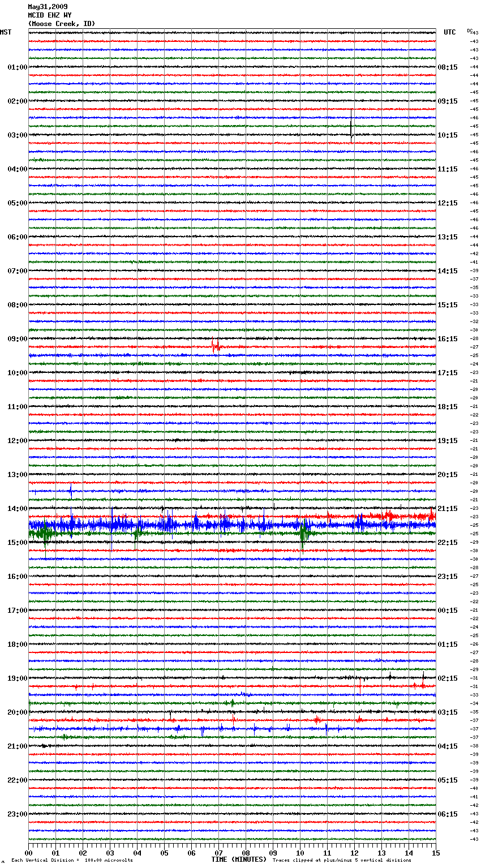Select the 09:00 MST time label
This screenshot has width=481, height=868.
coord(18,339)
